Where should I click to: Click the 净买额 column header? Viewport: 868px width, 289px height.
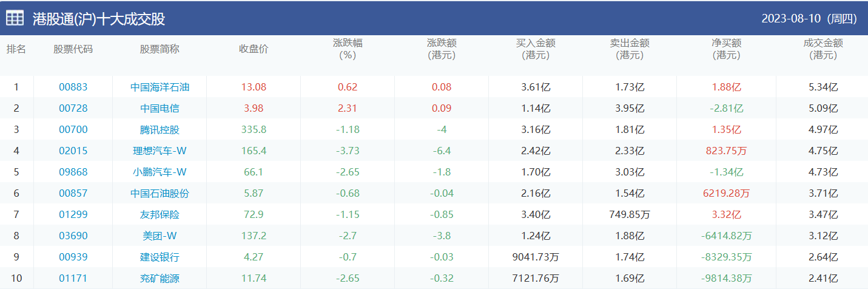point(726,49)
